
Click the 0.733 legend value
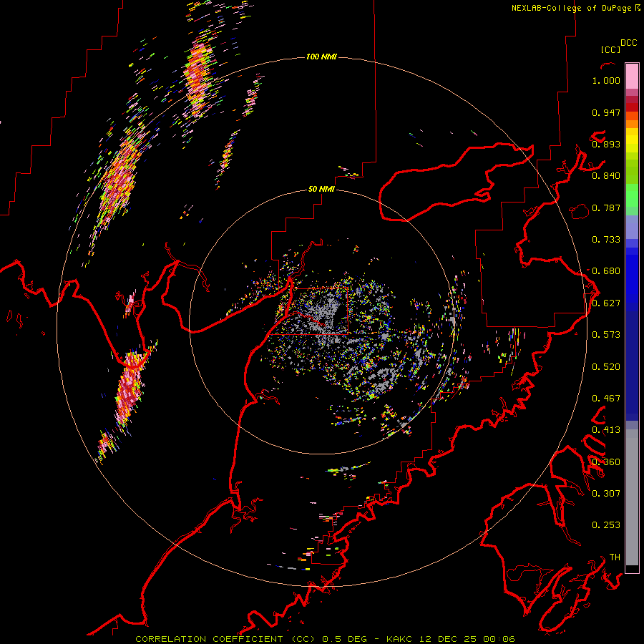(606, 240)
